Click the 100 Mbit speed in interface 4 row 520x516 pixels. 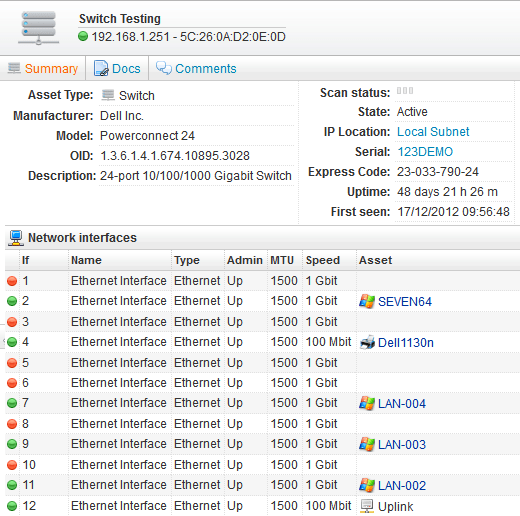328,342
